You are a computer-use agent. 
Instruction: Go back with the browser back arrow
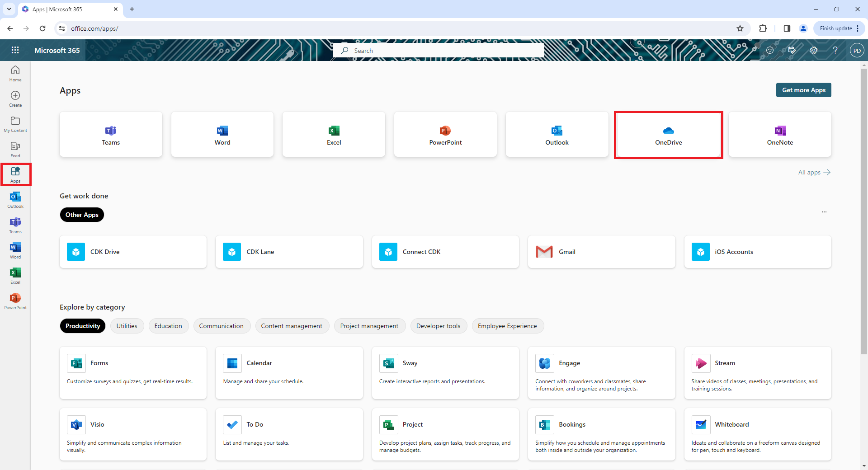(10, 28)
